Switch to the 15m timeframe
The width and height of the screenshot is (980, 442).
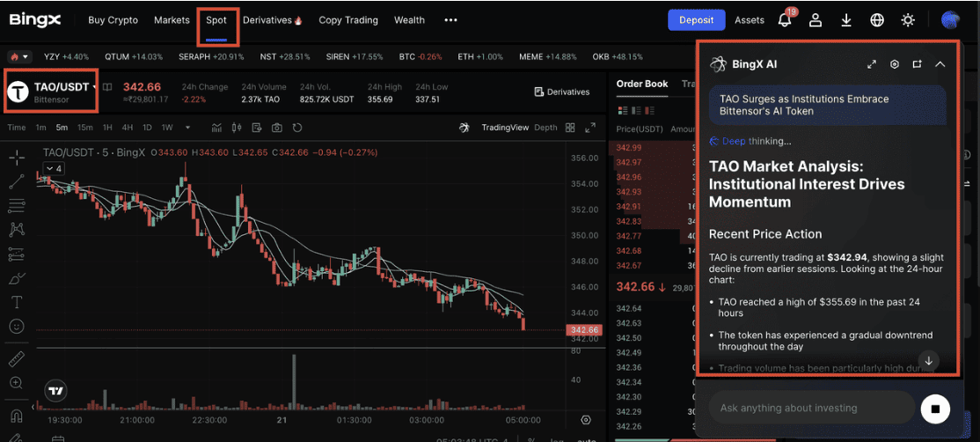click(85, 128)
